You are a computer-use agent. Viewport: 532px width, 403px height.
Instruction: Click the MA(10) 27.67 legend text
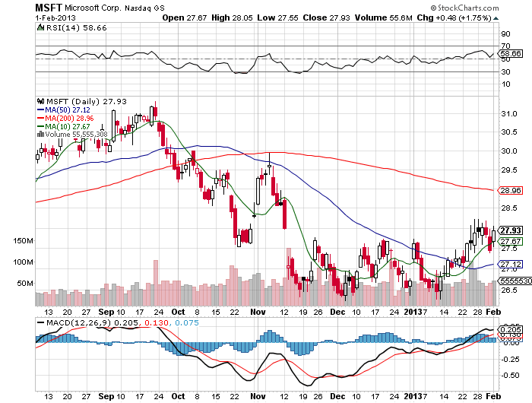pos(68,127)
